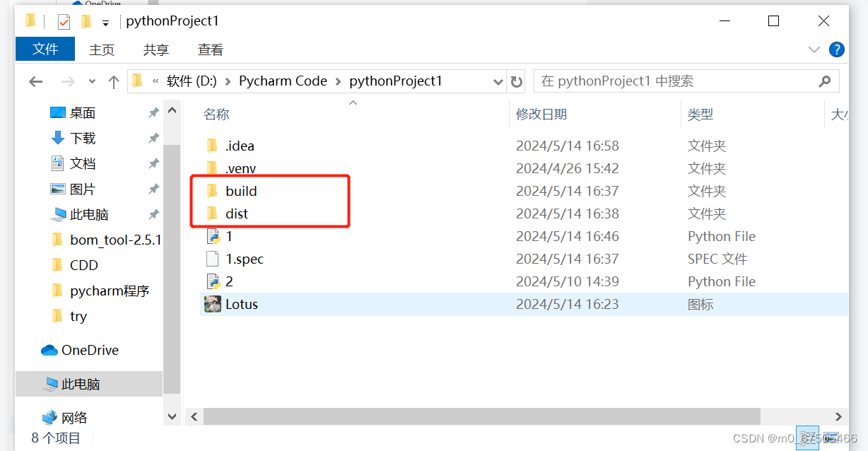Open the 文件 menu
Viewport: 868px width, 451px height.
[45, 49]
